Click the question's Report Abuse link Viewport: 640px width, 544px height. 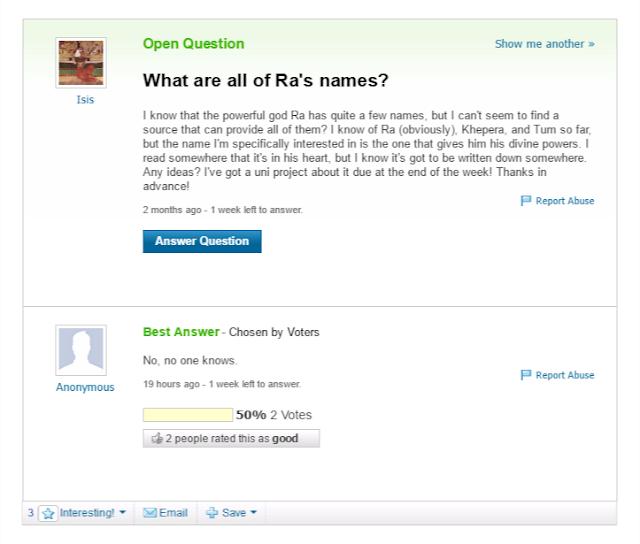tap(565, 201)
